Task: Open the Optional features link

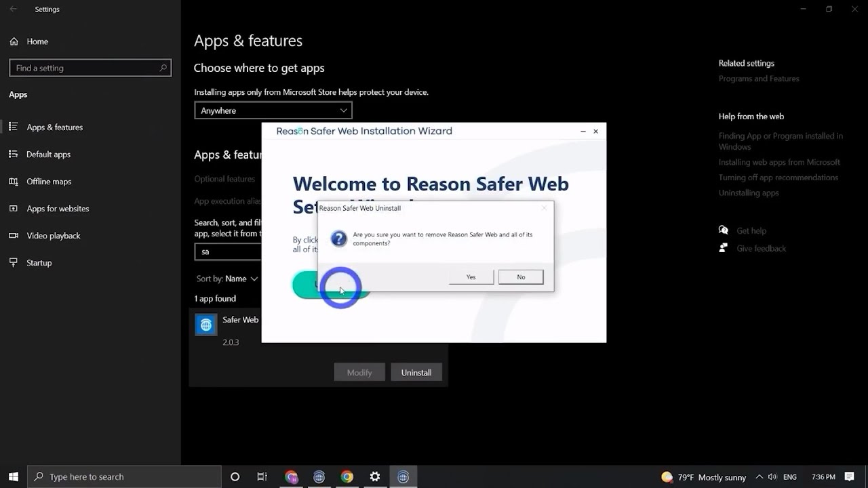Action: [x=224, y=179]
